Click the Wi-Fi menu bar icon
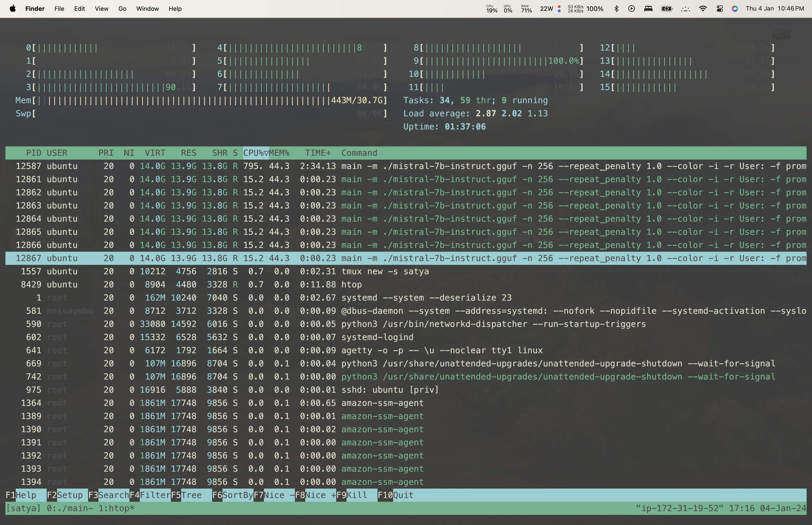This screenshot has height=525, width=812. [702, 8]
